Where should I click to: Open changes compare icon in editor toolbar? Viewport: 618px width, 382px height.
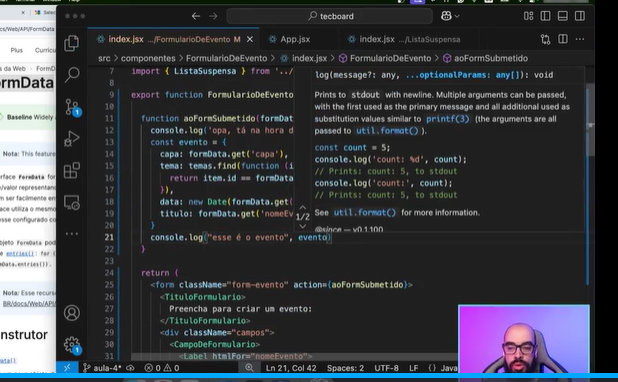tap(545, 39)
